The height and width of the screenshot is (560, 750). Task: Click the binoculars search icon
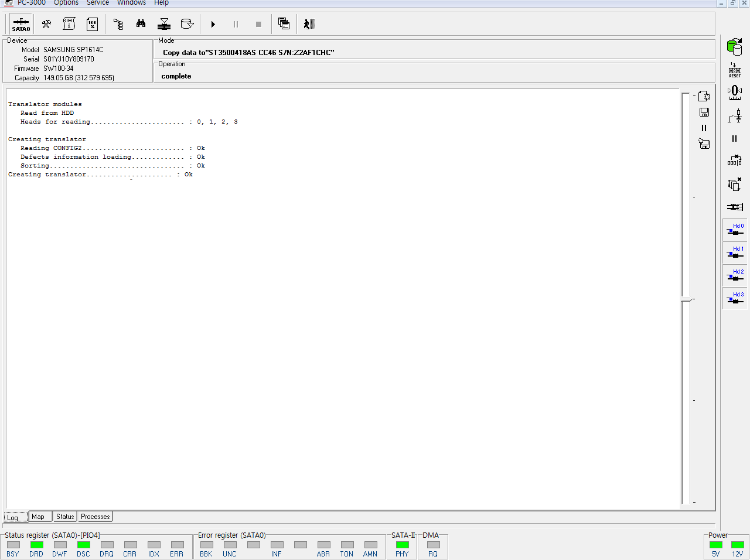pos(141,24)
